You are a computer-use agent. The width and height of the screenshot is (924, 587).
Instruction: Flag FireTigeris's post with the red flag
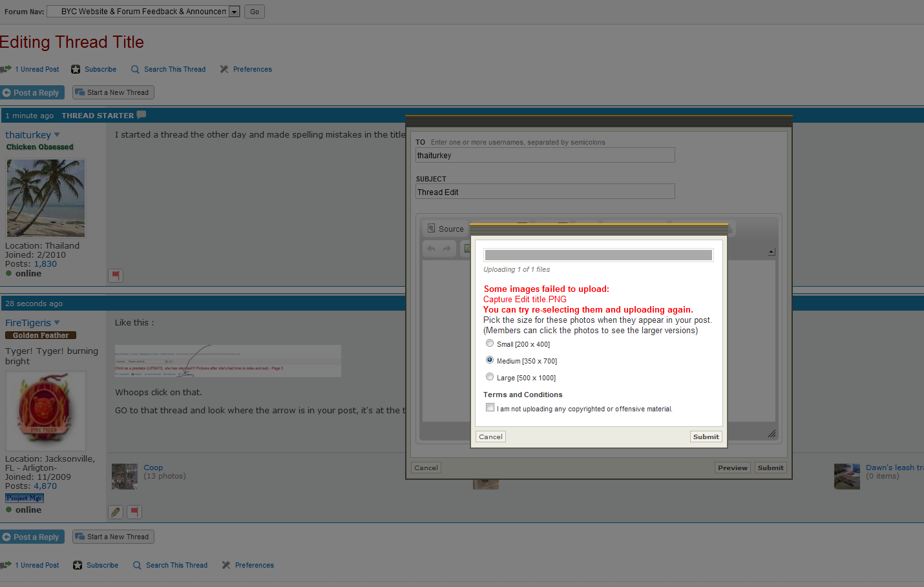pyautogui.click(x=134, y=512)
